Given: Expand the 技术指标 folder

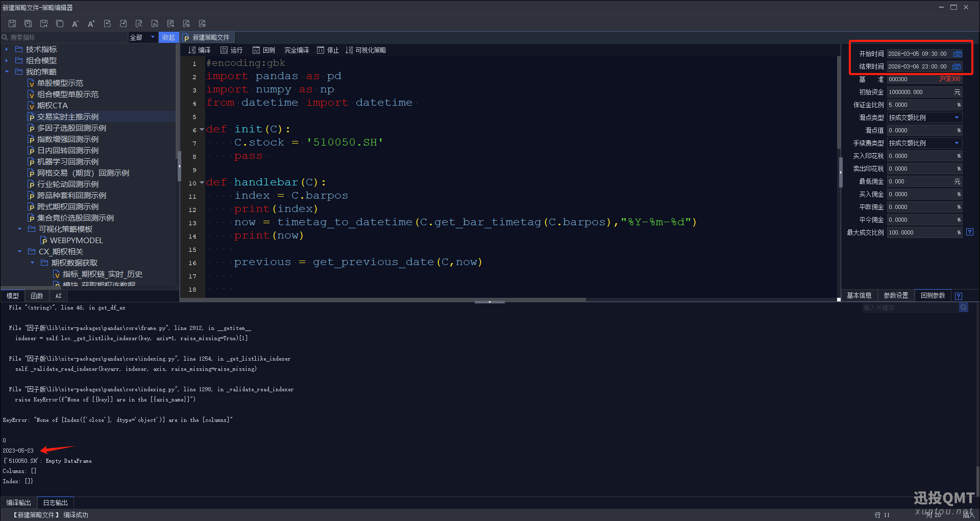Looking at the screenshot, I should click(7, 49).
